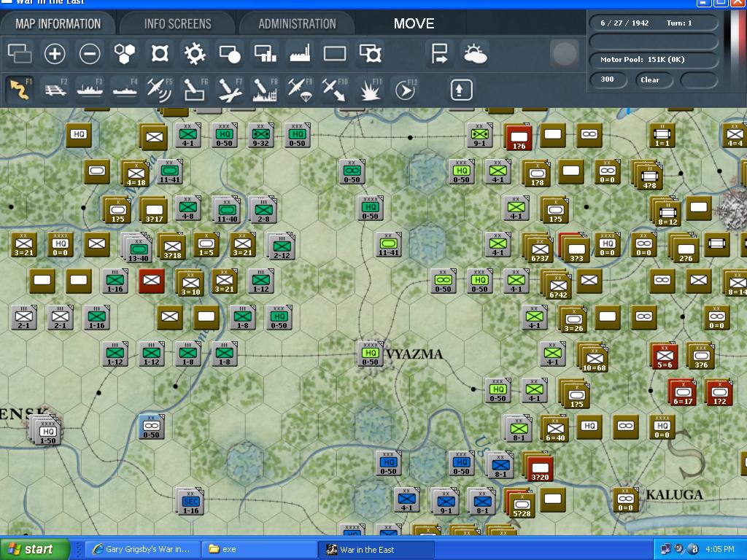
Task: Select the F1 move mode arrow icon
Action: [20, 90]
